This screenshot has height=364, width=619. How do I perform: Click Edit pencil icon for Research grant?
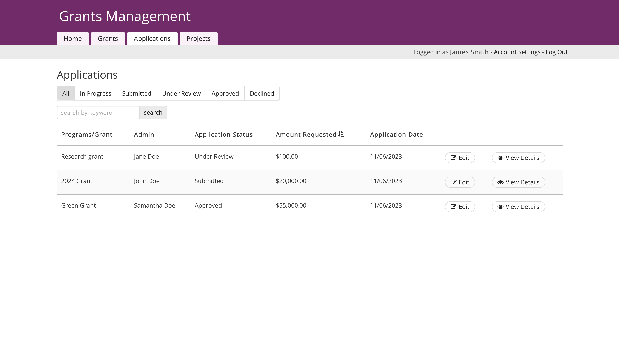click(453, 158)
